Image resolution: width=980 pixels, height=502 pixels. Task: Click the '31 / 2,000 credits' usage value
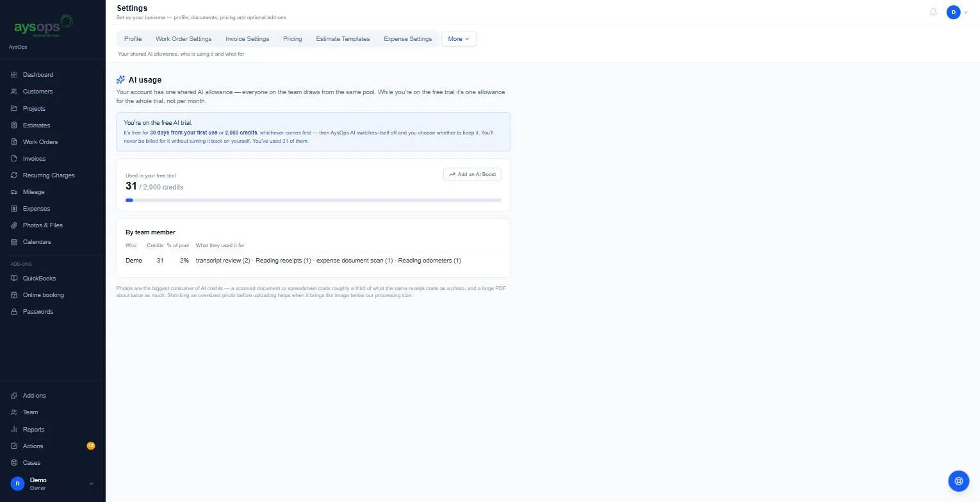click(154, 186)
